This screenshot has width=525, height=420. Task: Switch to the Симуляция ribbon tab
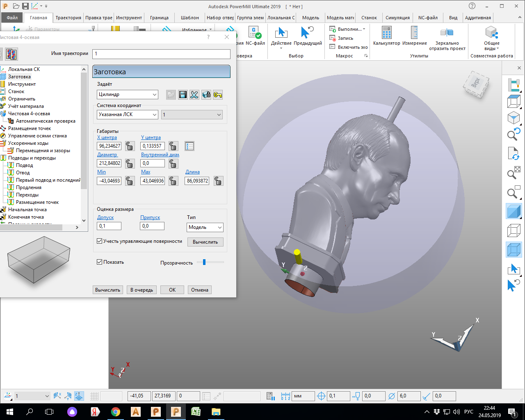(x=397, y=18)
